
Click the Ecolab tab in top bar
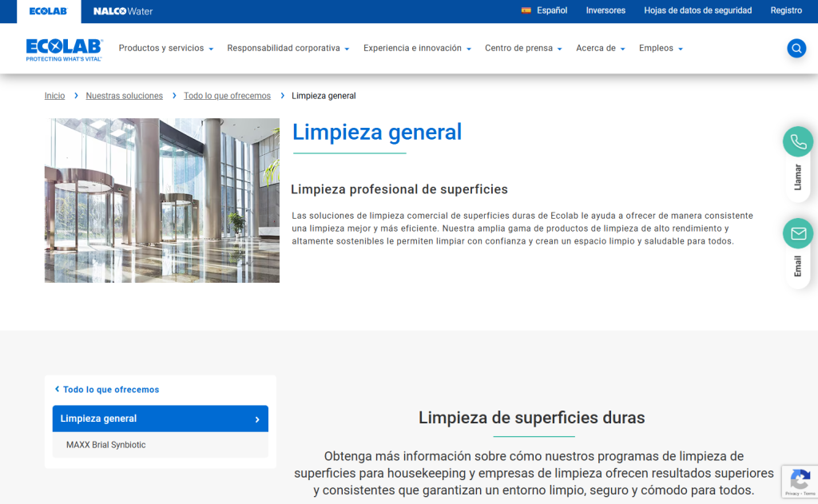[x=48, y=11]
